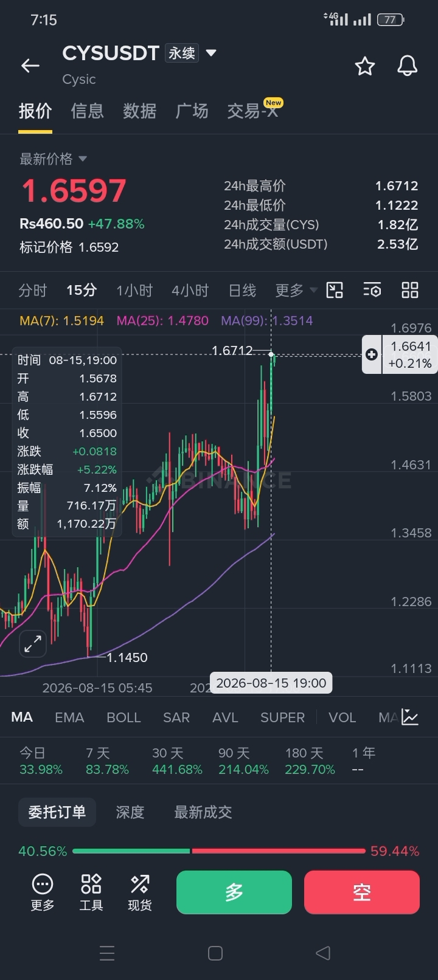Select the 1小时 timeframe

pos(134,291)
